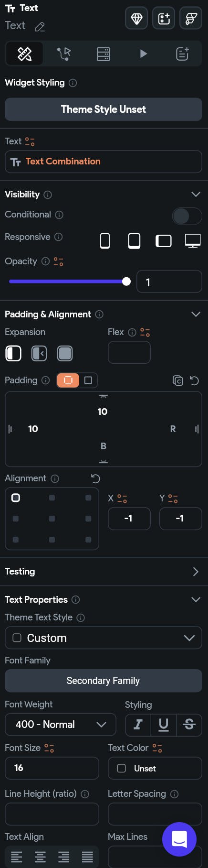This screenshot has width=208, height=868.
Task: Switch to the Backend Query tab
Action: 104,54
